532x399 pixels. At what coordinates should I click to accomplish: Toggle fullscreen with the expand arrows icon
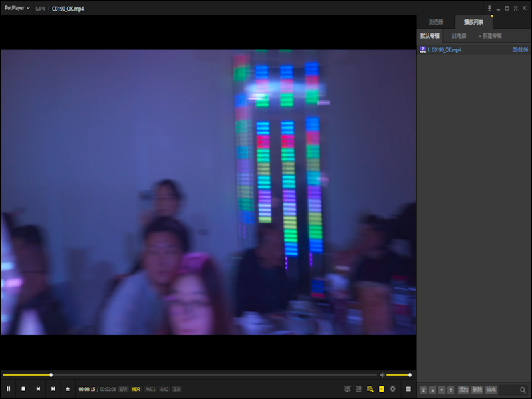coord(516,8)
